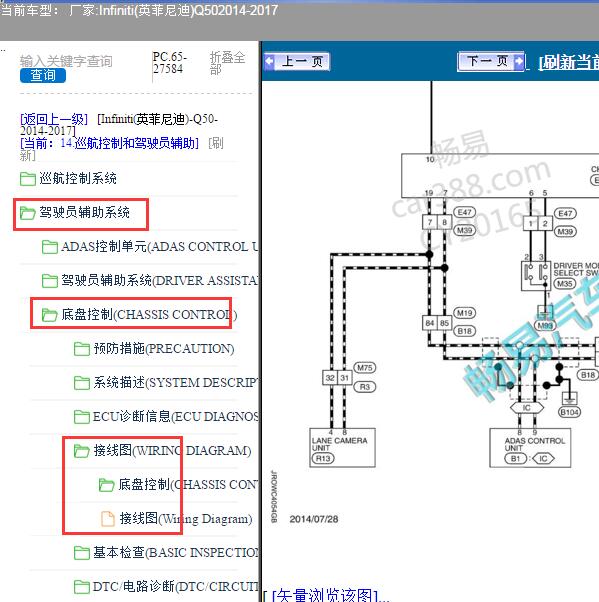Click the 查询 search button

click(x=43, y=75)
